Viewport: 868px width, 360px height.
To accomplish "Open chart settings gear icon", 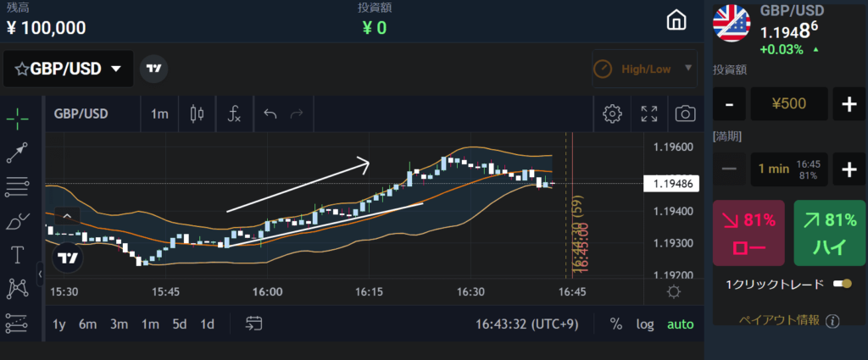I will (612, 114).
